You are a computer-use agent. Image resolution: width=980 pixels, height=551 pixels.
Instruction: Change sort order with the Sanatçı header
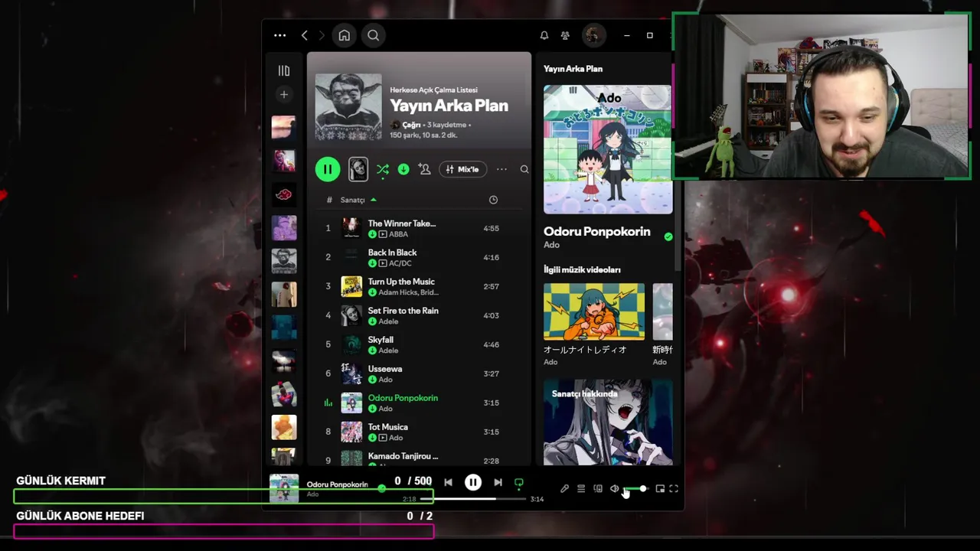tap(358, 200)
